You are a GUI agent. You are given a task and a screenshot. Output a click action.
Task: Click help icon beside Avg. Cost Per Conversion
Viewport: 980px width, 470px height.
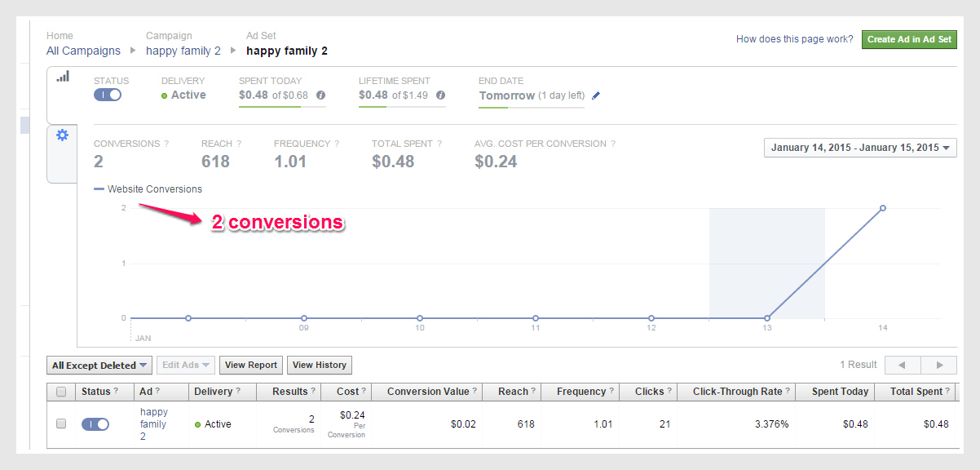coord(613,144)
